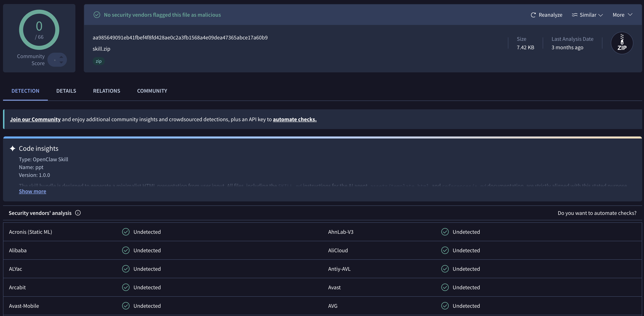The width and height of the screenshot is (644, 316).
Task: Downvote the community score arrow
Action: point(61,62)
